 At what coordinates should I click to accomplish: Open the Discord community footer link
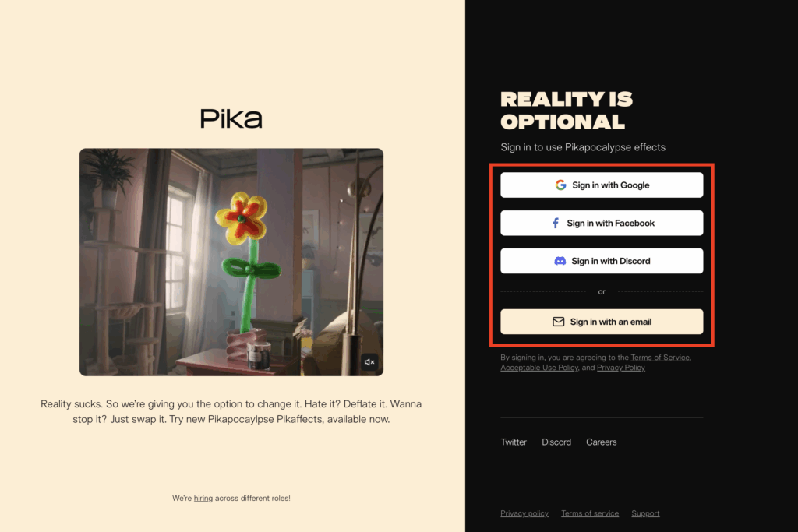[x=556, y=442]
